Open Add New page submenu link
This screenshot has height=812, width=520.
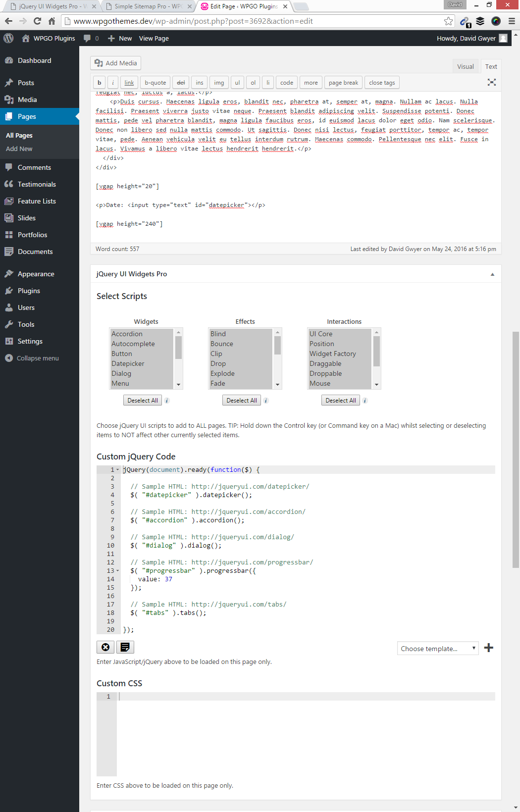pos(19,149)
